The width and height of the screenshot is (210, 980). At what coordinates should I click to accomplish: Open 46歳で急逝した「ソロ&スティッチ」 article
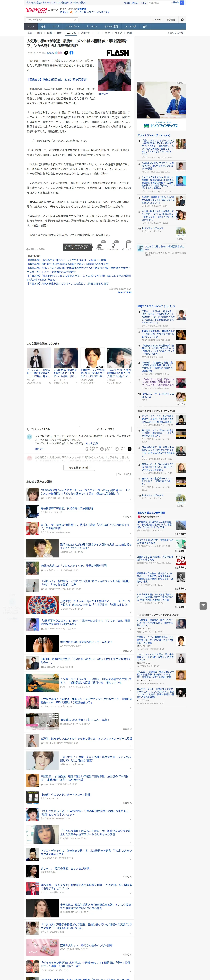click(74, 566)
